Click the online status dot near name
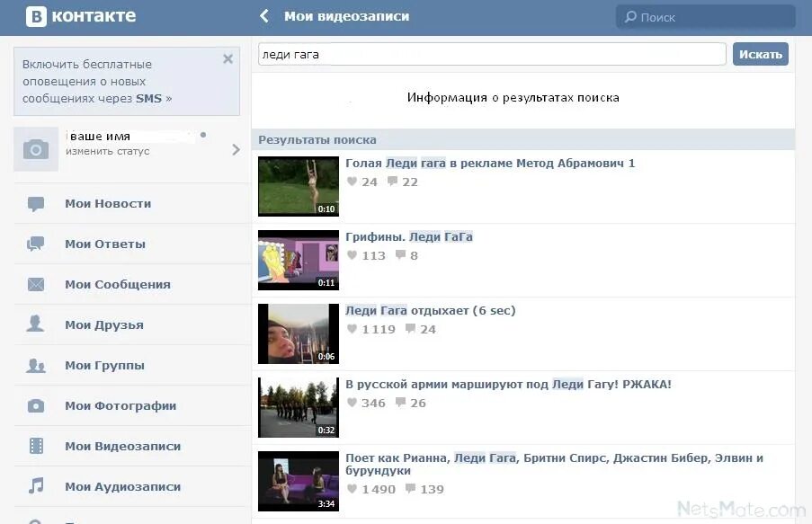Screen dimensions: 812x524 click(x=203, y=135)
